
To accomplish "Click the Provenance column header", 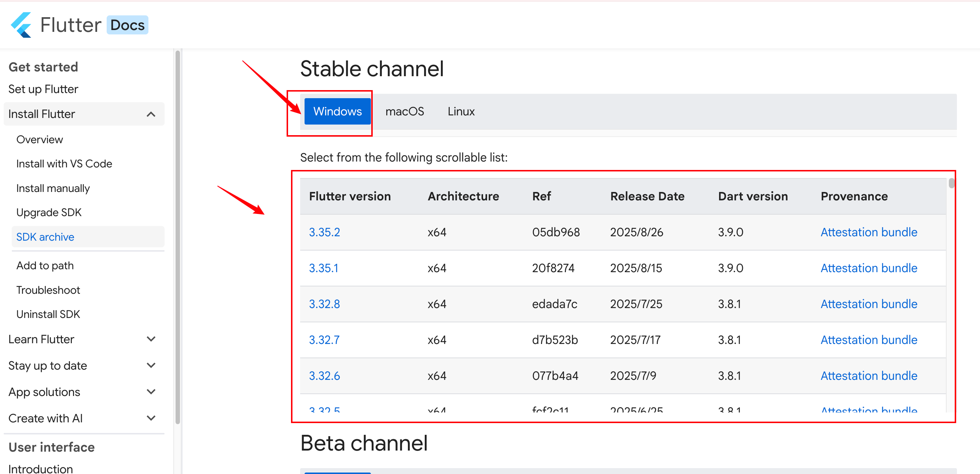I will 854,196.
